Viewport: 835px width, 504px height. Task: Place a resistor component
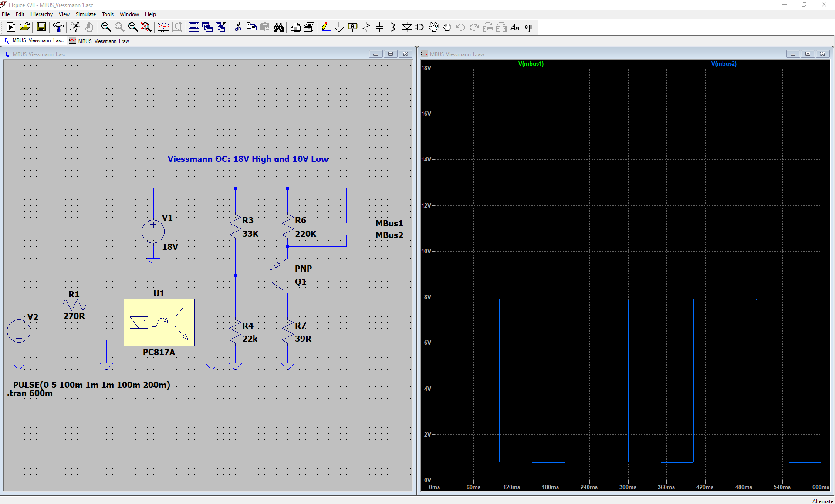[x=366, y=27]
